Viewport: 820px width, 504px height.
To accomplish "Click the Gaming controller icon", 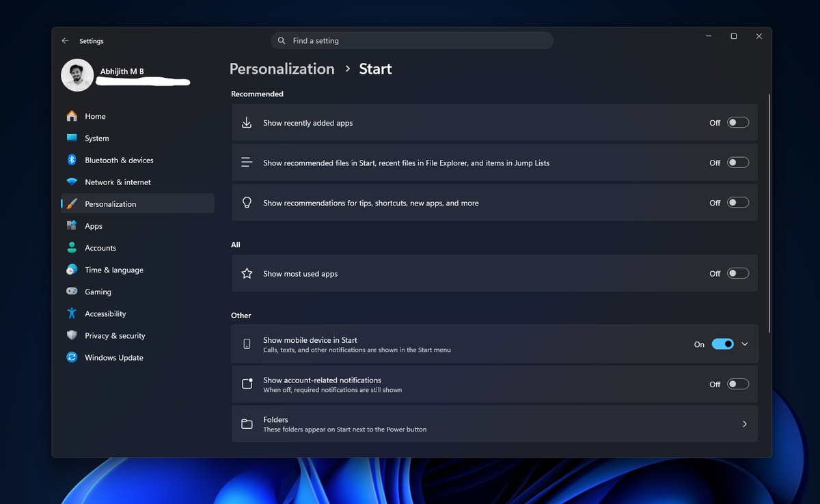I will click(x=72, y=291).
